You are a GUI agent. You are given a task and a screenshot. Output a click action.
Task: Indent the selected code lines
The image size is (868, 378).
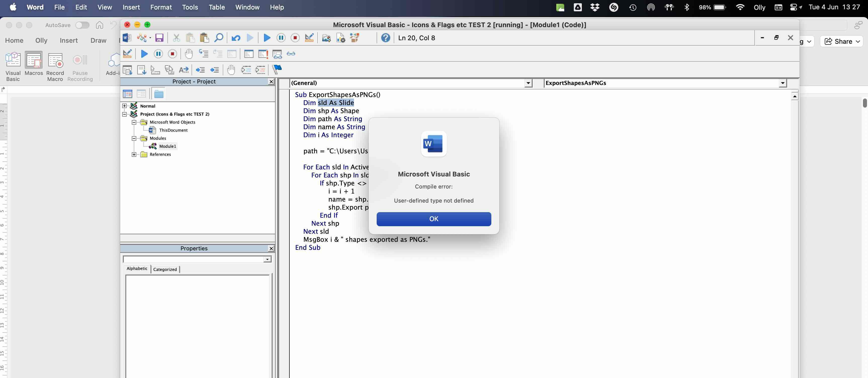click(x=200, y=70)
